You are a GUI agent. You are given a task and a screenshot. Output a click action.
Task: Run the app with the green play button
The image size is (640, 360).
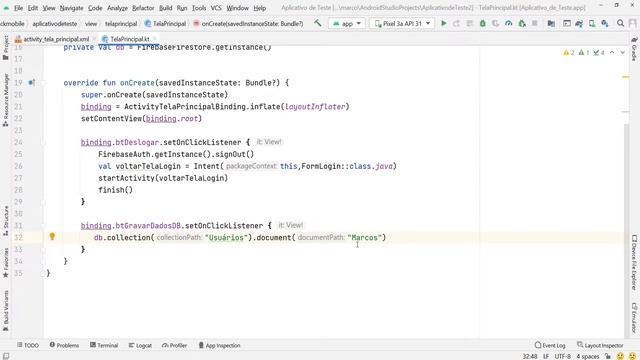point(444,24)
